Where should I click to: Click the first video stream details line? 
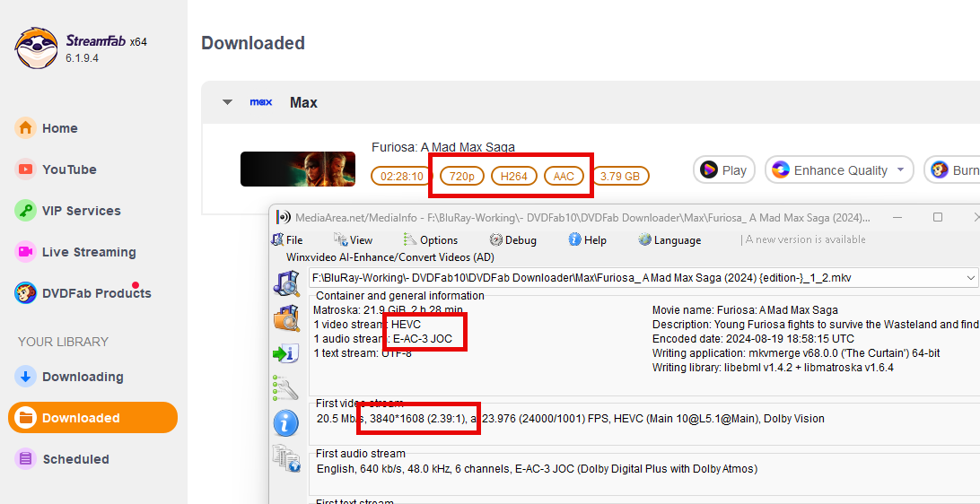coord(571,419)
